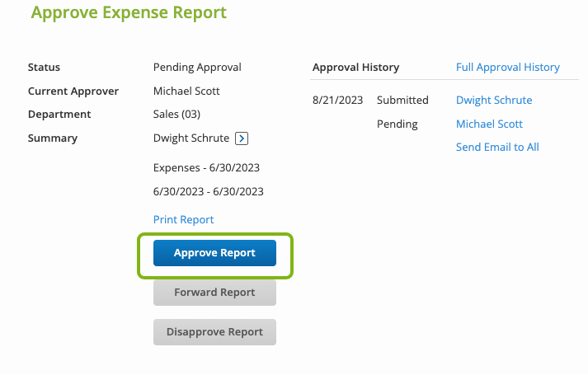This screenshot has width=588, height=375.
Task: Open Dwight Schrute approver link
Action: click(494, 100)
